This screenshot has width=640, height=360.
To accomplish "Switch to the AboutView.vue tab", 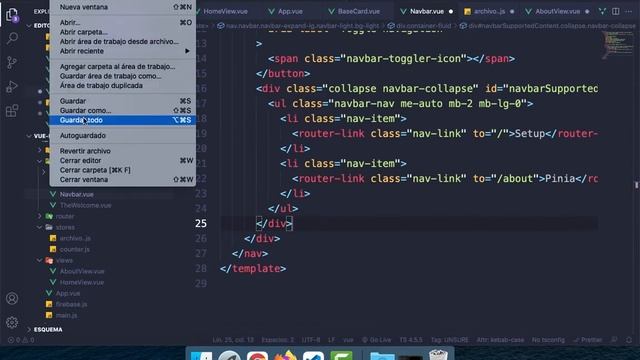I will [557, 11].
